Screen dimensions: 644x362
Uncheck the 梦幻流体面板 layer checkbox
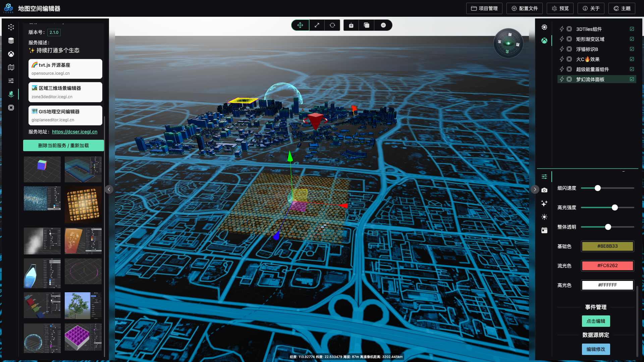pos(632,79)
